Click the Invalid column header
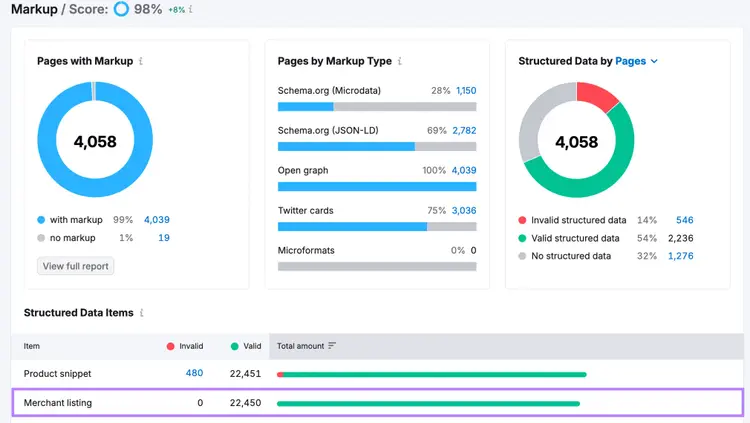 tap(185, 346)
